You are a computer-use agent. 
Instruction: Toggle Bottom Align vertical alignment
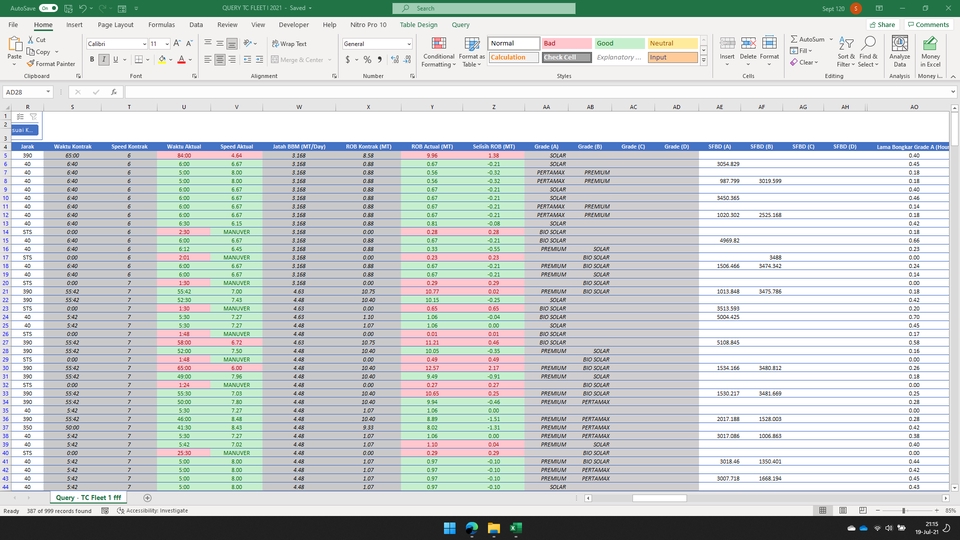(232, 43)
